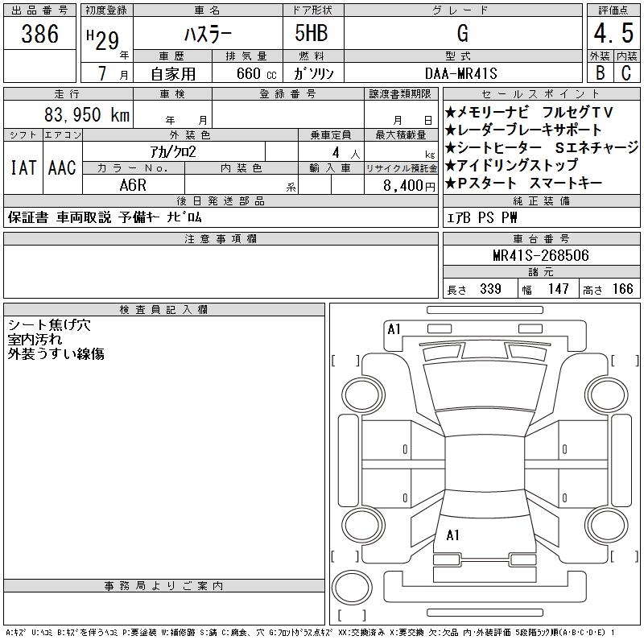
Task: Click the recycle deposit 8,400円
Action: 409,186
